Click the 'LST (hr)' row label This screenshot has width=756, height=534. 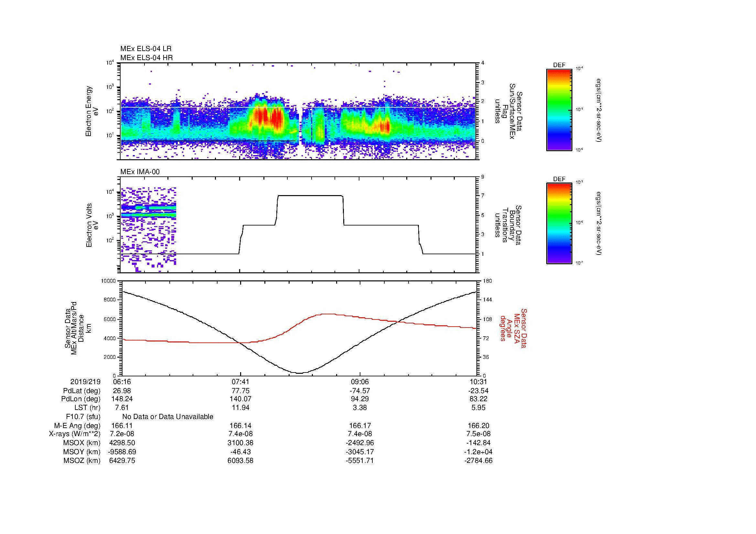[87, 408]
